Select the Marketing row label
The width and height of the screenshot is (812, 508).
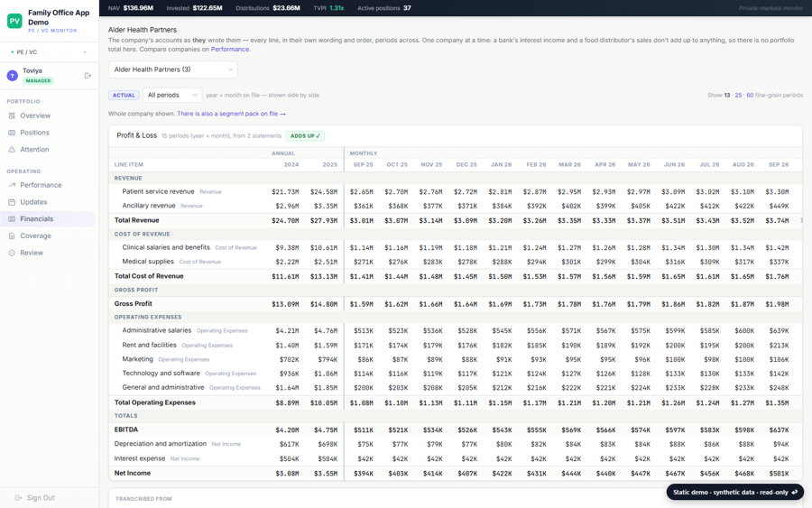point(137,359)
